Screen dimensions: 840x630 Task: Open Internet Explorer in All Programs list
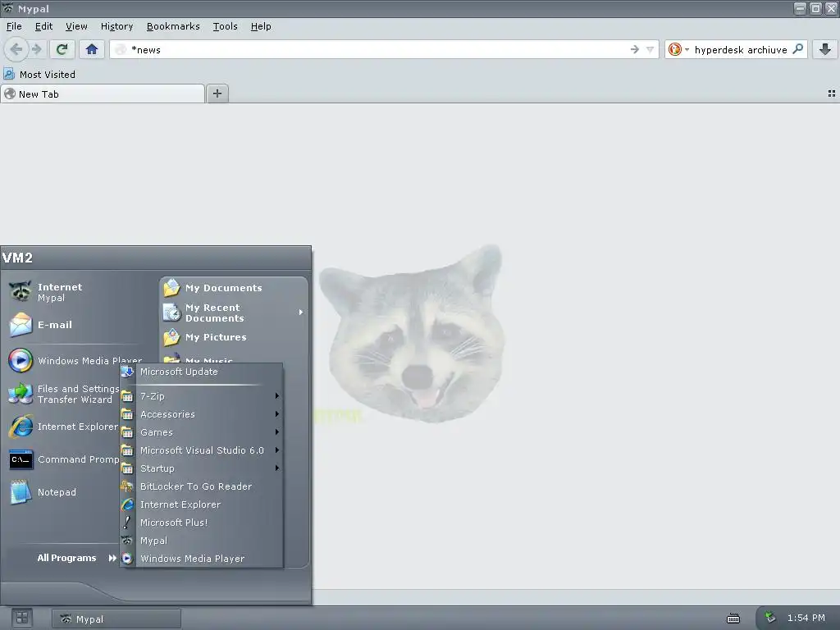coord(202,504)
